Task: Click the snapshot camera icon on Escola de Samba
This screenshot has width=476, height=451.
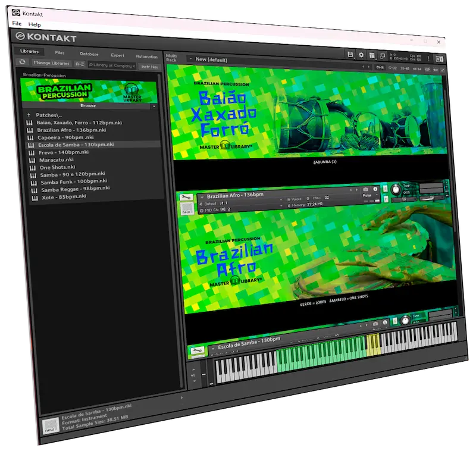Action: tap(375, 324)
